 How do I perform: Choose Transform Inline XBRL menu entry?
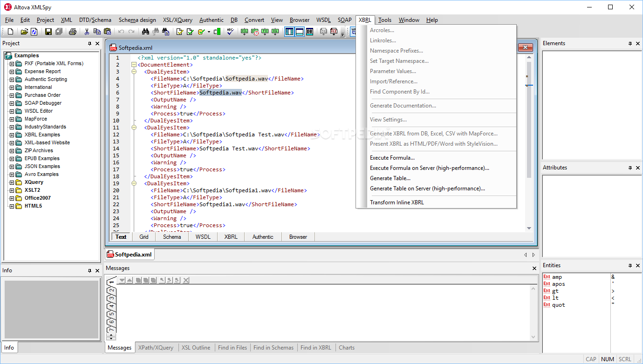[x=397, y=202]
